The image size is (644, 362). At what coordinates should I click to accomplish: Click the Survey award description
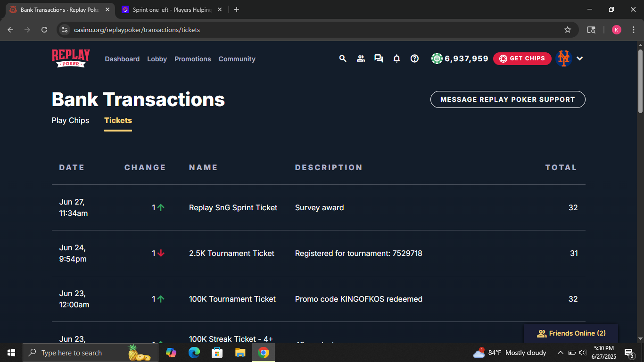(x=320, y=207)
